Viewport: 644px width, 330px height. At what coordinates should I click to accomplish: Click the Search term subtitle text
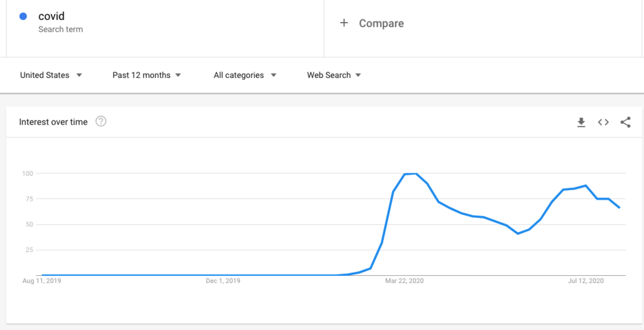pos(61,30)
